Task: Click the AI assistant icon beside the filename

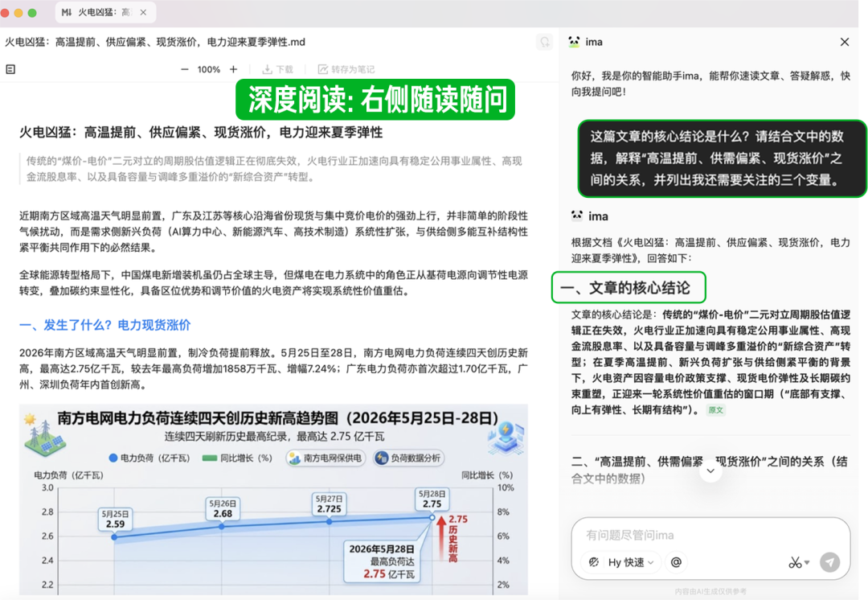Action: [545, 42]
